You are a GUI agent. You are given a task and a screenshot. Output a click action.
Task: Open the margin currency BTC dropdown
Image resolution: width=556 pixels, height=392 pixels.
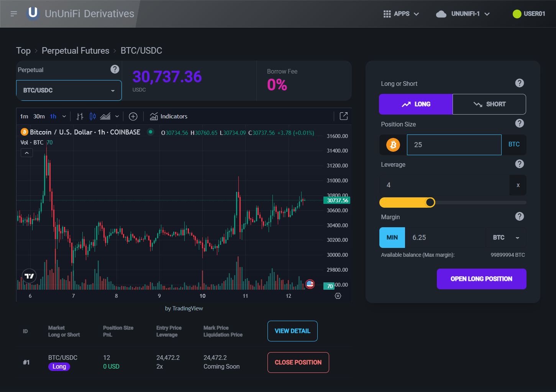coord(505,238)
